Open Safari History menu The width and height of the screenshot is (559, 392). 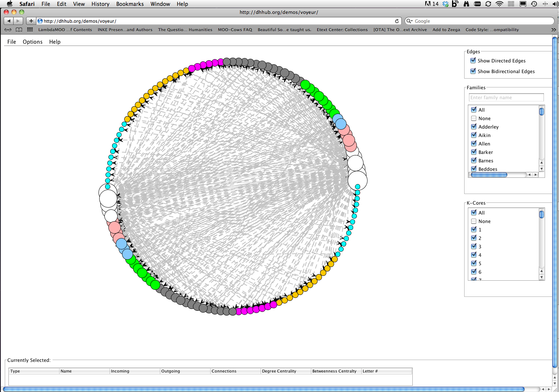(x=100, y=4)
